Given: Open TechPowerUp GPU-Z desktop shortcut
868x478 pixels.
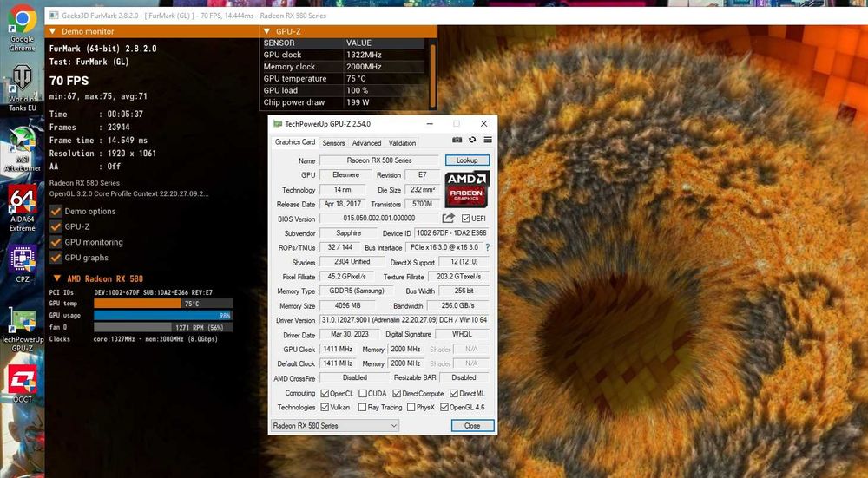Looking at the screenshot, I should pyautogui.click(x=23, y=331).
